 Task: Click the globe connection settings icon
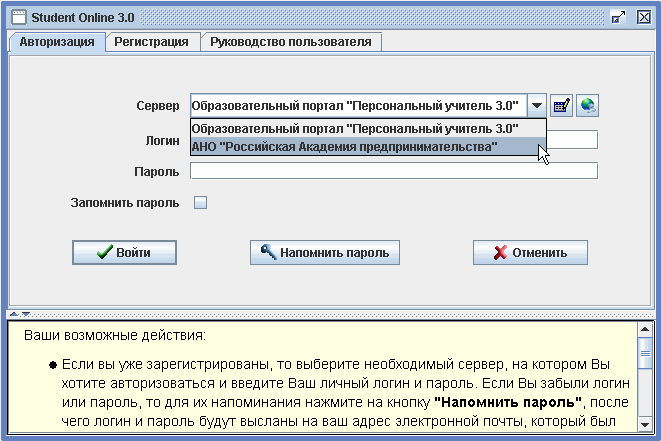point(587,105)
